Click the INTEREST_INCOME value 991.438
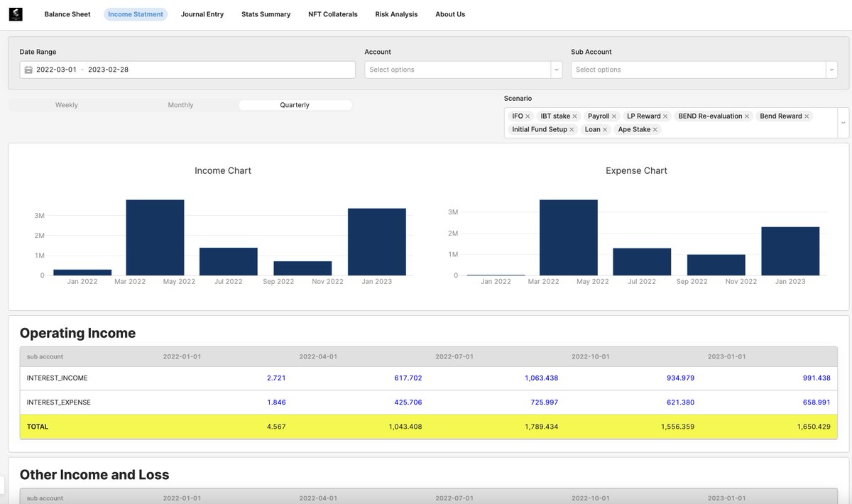 coord(816,378)
